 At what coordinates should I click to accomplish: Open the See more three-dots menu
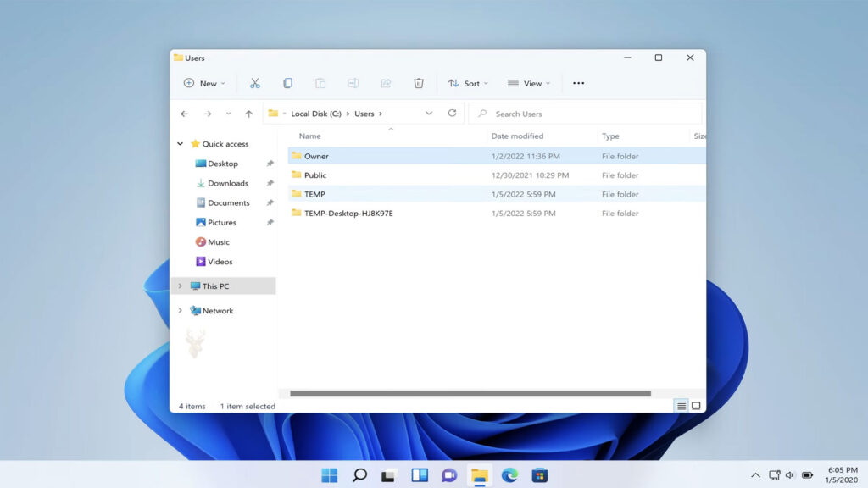(x=578, y=83)
